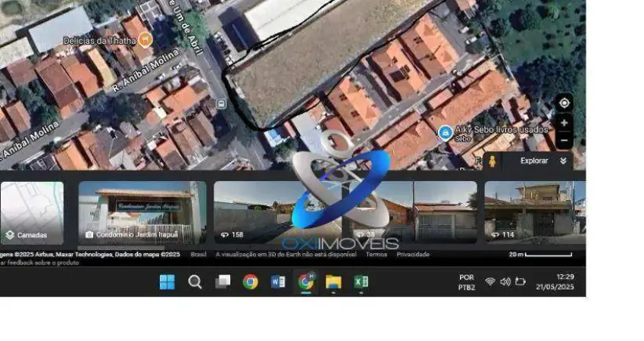Zoom in with the plus button
This screenshot has width=644, height=341.
click(564, 123)
